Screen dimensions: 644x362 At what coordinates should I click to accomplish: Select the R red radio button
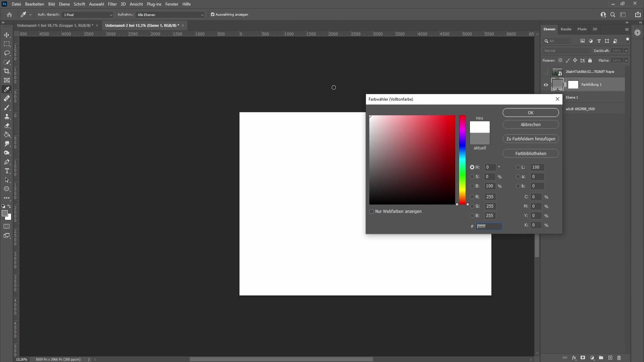[x=472, y=197]
